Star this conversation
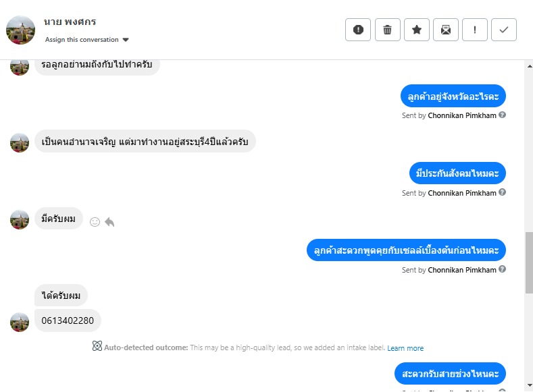 click(x=416, y=30)
